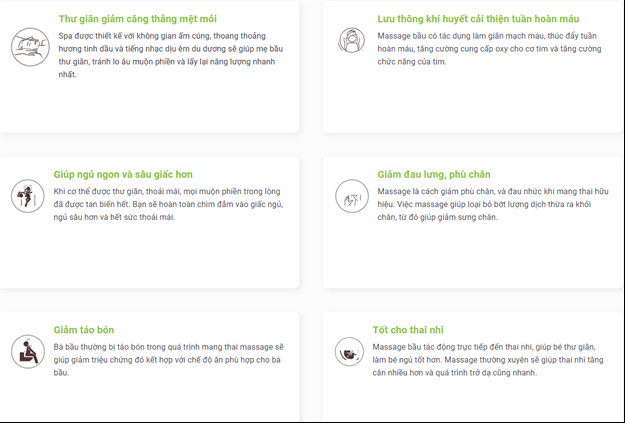Screen dimensions: 625x423
Task: Click the seated person constipation icon
Action: pos(28,351)
